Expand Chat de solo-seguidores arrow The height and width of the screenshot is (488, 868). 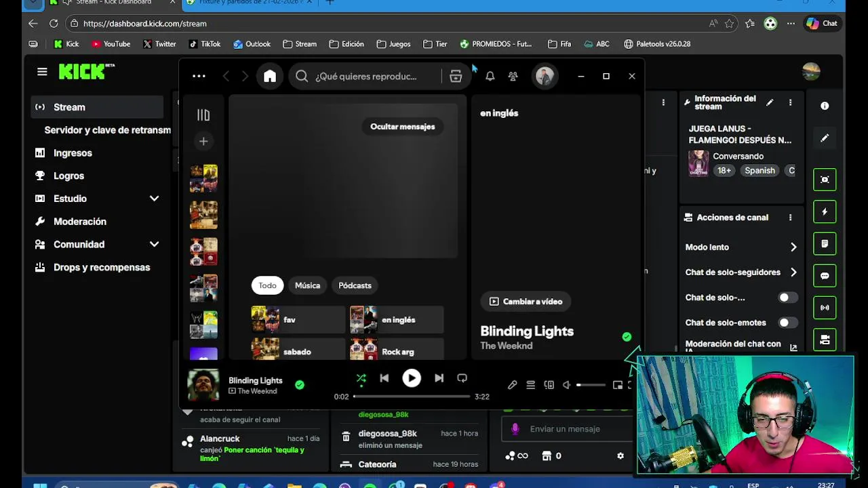pyautogui.click(x=793, y=272)
